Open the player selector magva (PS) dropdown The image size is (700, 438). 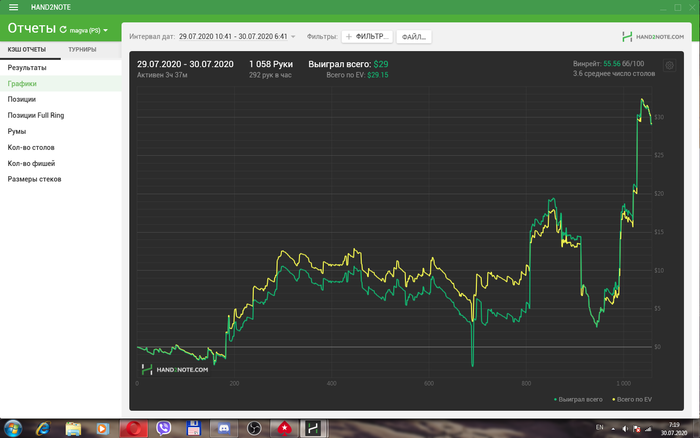[x=88, y=30]
